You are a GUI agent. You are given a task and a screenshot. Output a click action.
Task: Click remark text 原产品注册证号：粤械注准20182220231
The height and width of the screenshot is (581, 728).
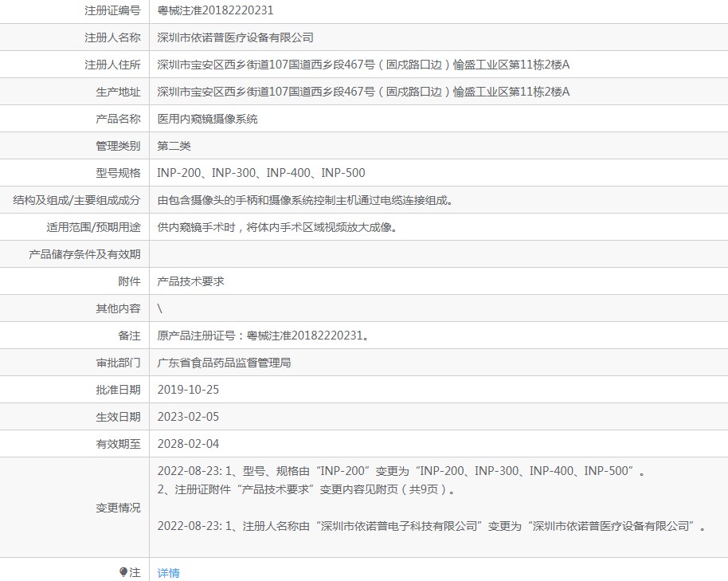264,336
